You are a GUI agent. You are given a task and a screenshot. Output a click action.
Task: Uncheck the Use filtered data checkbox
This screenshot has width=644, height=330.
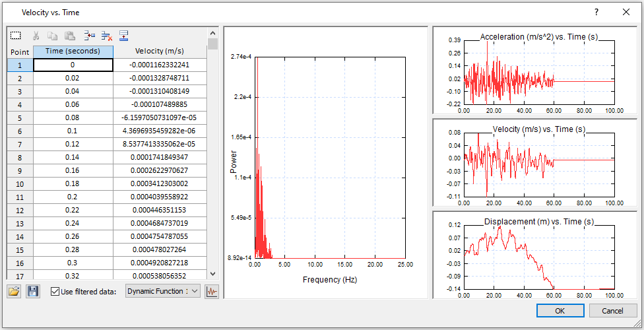tap(55, 291)
